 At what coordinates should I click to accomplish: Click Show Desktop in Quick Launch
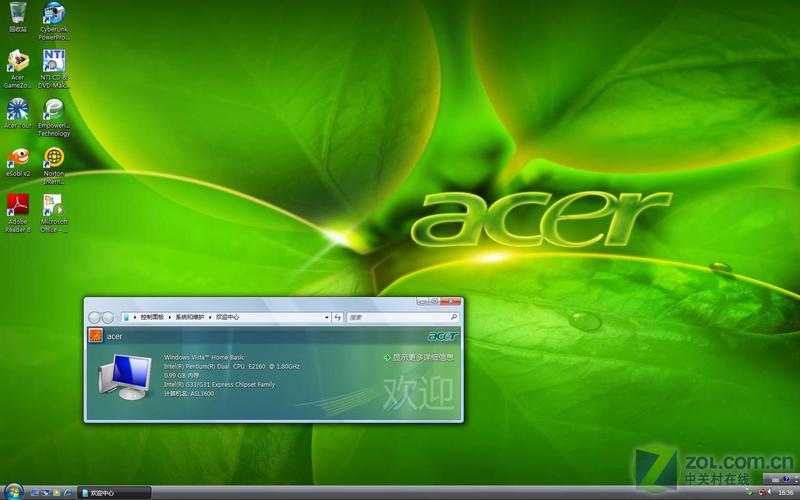tap(35, 492)
